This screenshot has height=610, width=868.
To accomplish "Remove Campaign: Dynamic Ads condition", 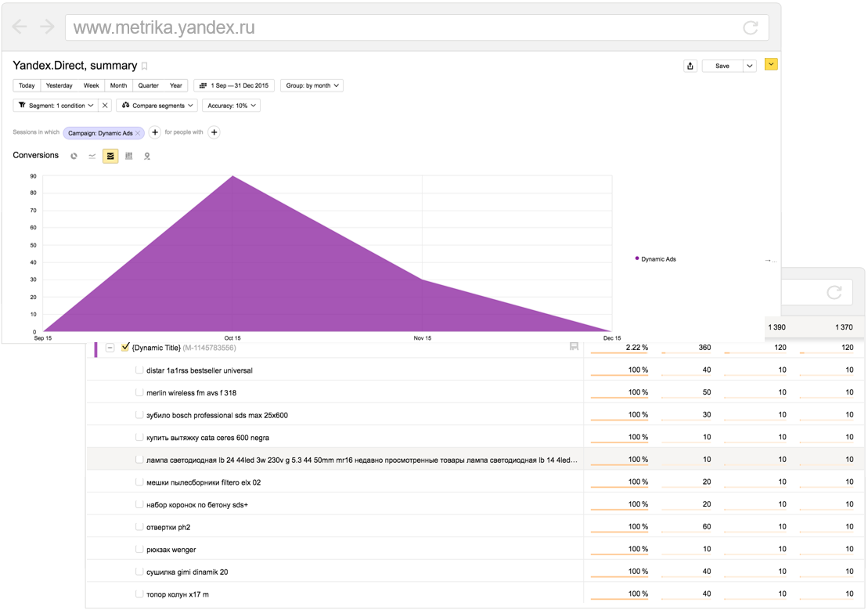I will (x=138, y=133).
